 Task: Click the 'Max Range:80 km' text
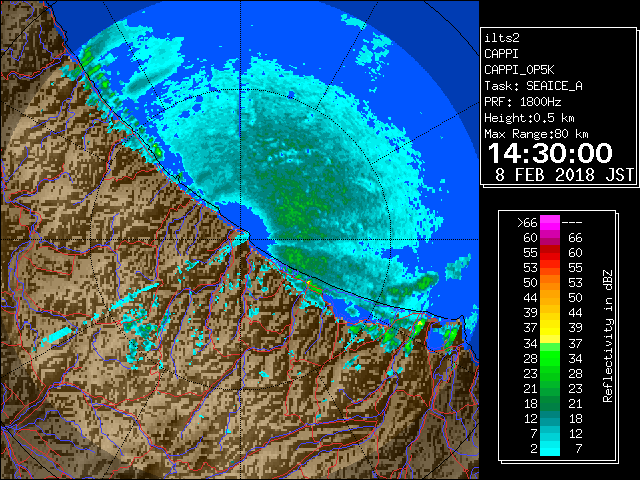coord(536,134)
